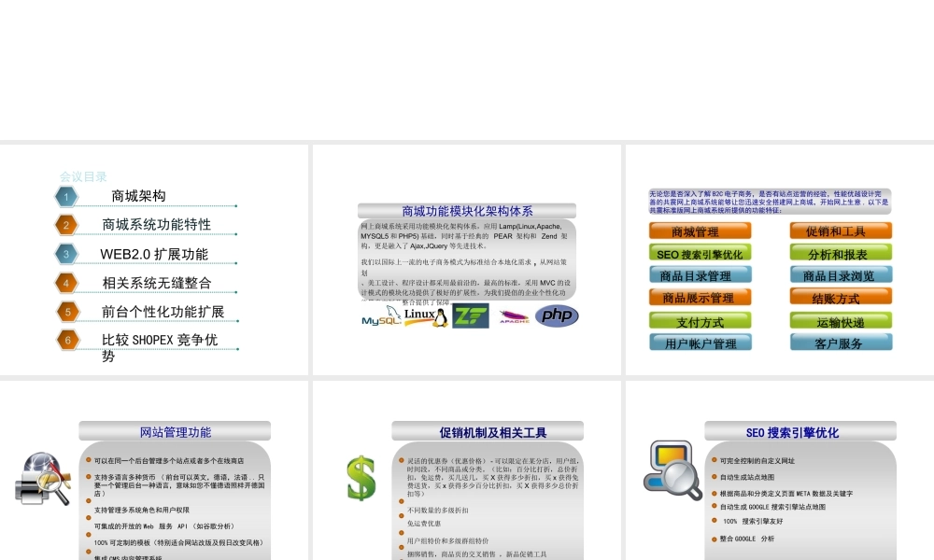The width and height of the screenshot is (934, 560).
Task: Click the printer and magnifier globe icon
Action: tap(43, 479)
